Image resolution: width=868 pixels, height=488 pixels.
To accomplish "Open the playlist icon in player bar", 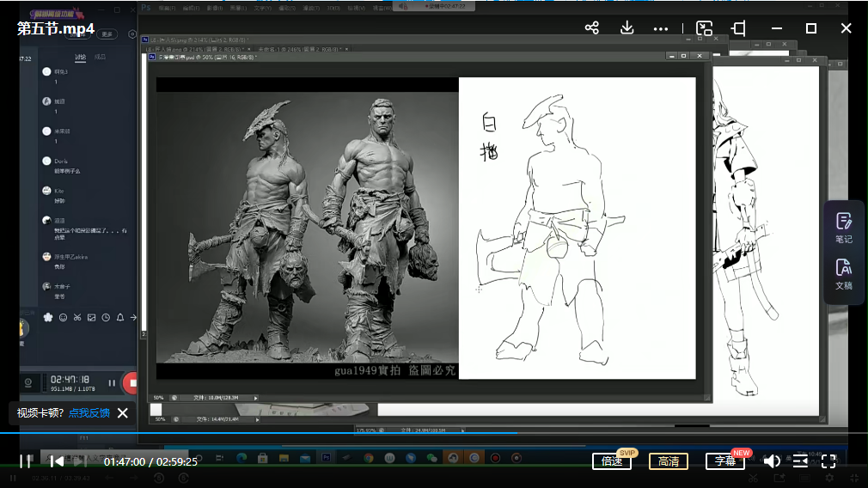I will 800,461.
